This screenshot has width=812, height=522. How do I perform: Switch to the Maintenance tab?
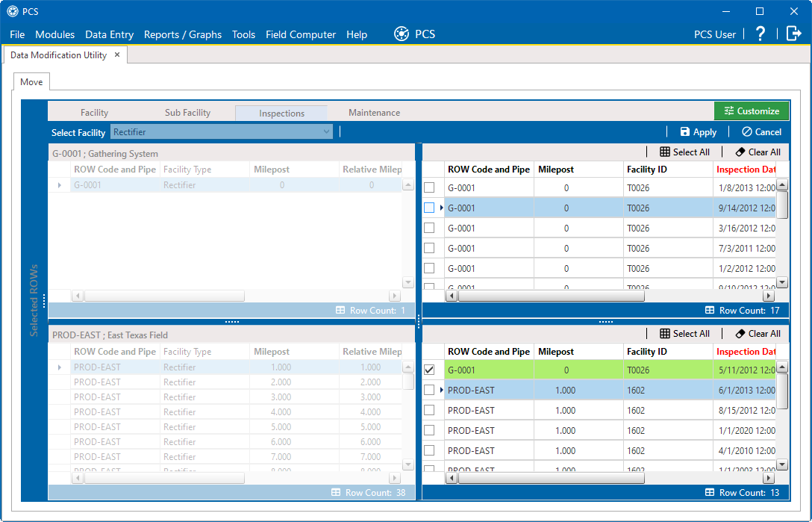point(374,113)
